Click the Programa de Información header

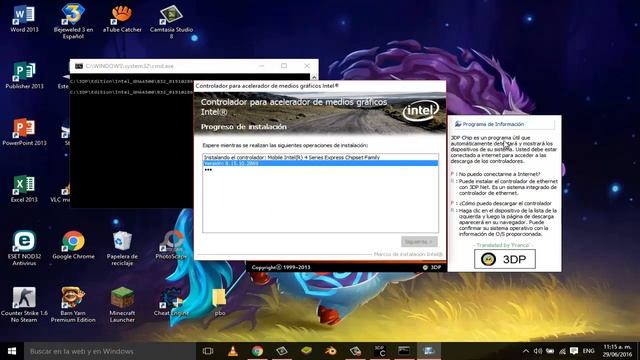pyautogui.click(x=503, y=124)
